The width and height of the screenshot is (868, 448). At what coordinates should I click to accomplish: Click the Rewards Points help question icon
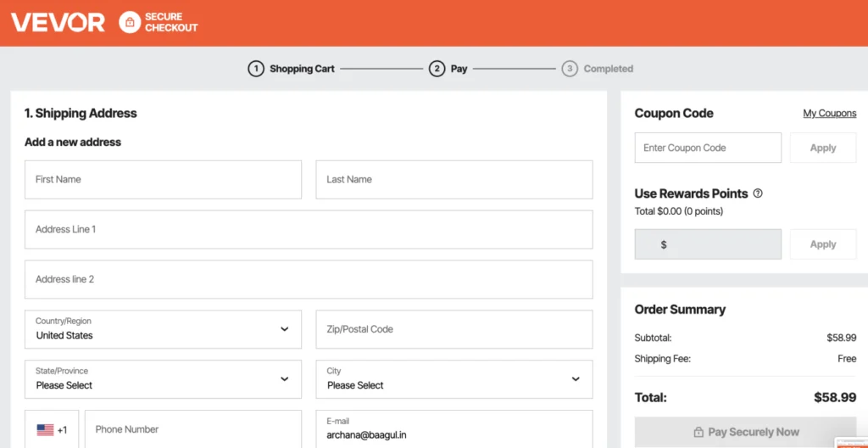click(x=759, y=193)
